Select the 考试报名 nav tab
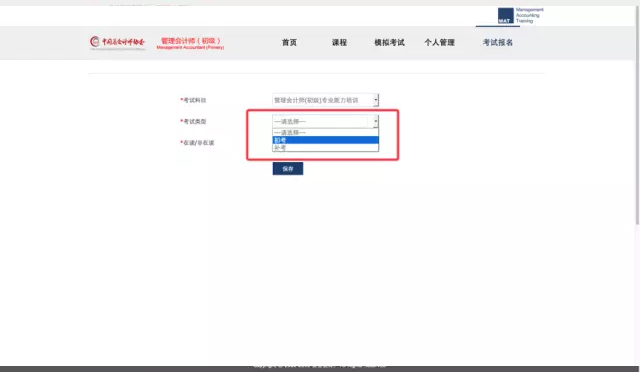Screen dimensions: 640x372 (x=498, y=42)
